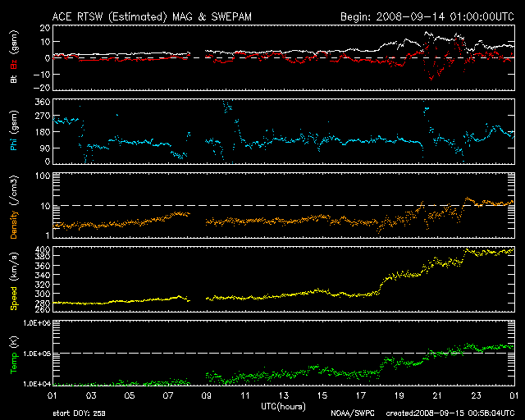Click the -10 tick on the Bt/Bz axis
The height and width of the screenshot is (420, 525).
pos(42,75)
